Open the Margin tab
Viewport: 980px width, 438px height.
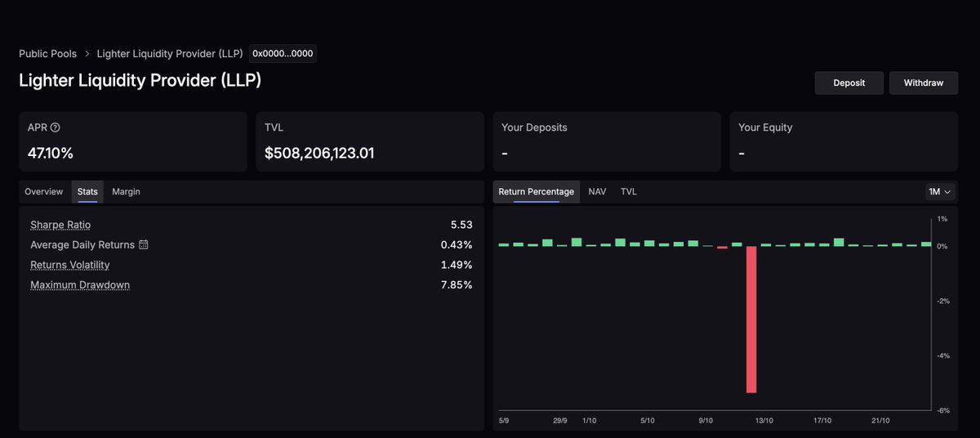126,192
